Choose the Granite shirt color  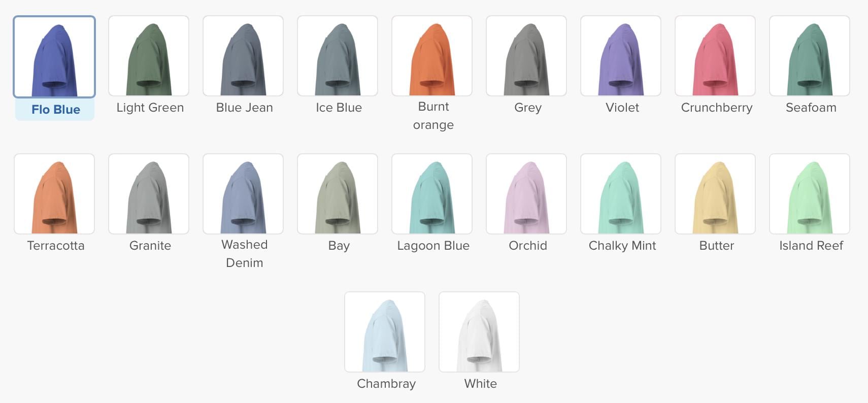click(x=149, y=194)
